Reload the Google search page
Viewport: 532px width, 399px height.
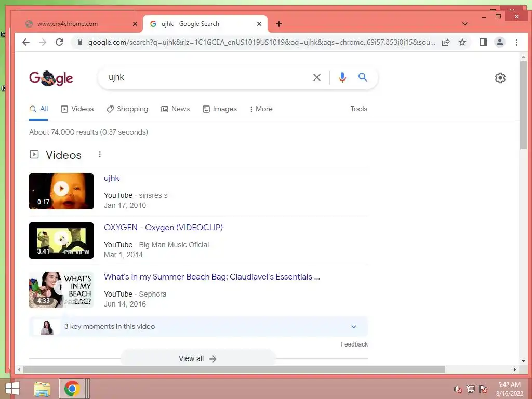pos(59,42)
